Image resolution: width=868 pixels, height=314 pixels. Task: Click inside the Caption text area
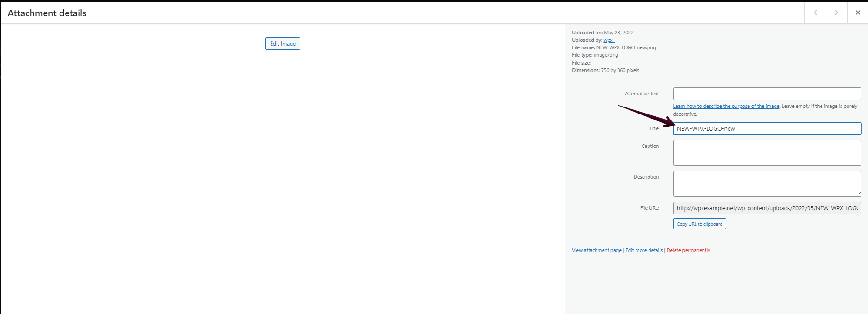[767, 153]
